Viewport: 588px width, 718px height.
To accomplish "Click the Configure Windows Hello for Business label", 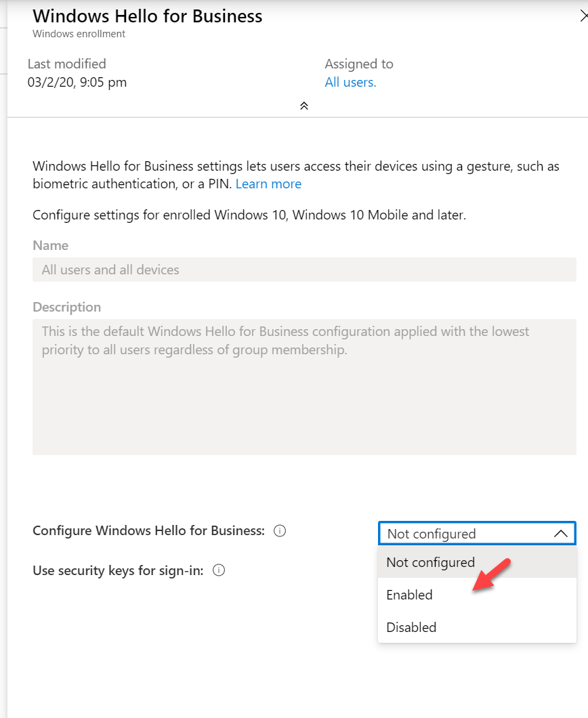I will click(x=149, y=531).
